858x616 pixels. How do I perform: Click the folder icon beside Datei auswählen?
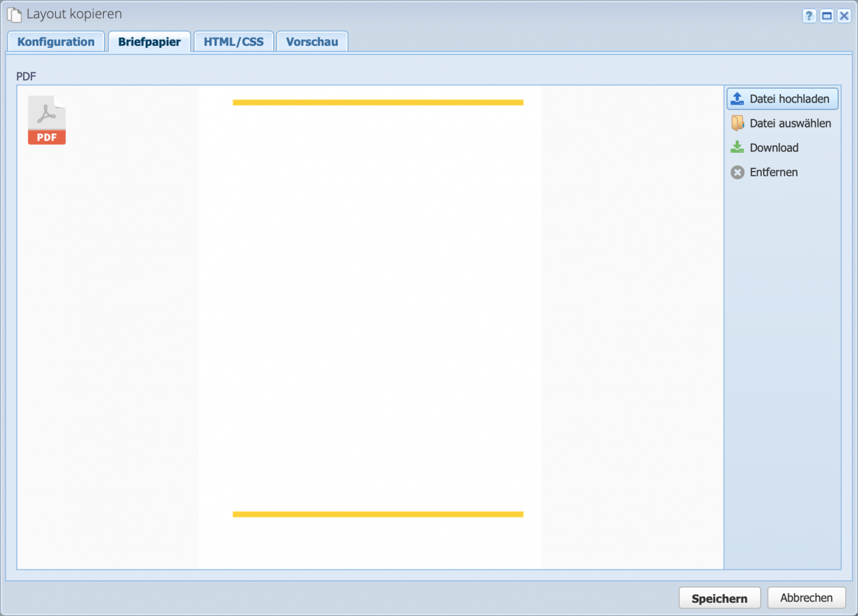737,123
